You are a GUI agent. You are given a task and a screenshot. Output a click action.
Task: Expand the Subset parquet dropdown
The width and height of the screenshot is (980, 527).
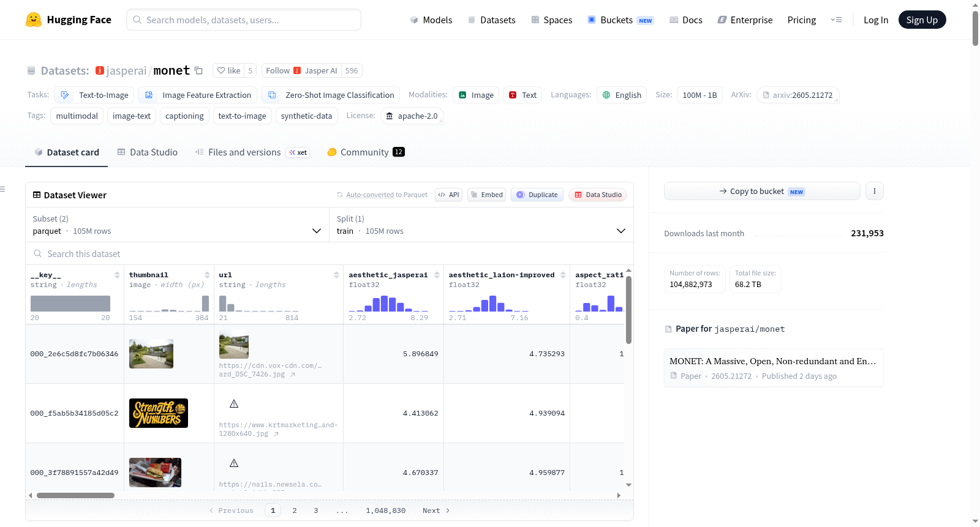click(177, 225)
